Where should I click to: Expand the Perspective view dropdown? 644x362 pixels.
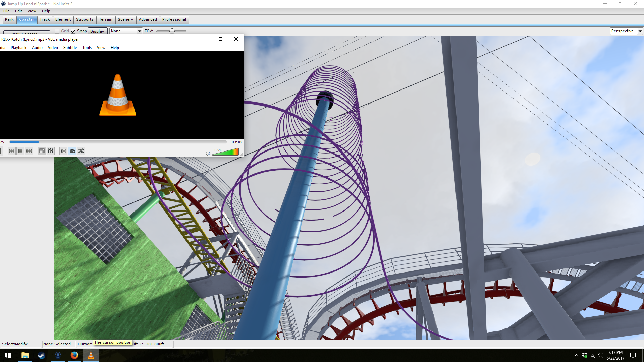(x=640, y=31)
